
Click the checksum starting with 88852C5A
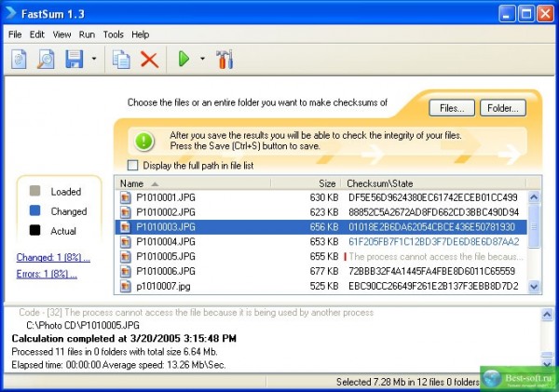pyautogui.click(x=433, y=212)
